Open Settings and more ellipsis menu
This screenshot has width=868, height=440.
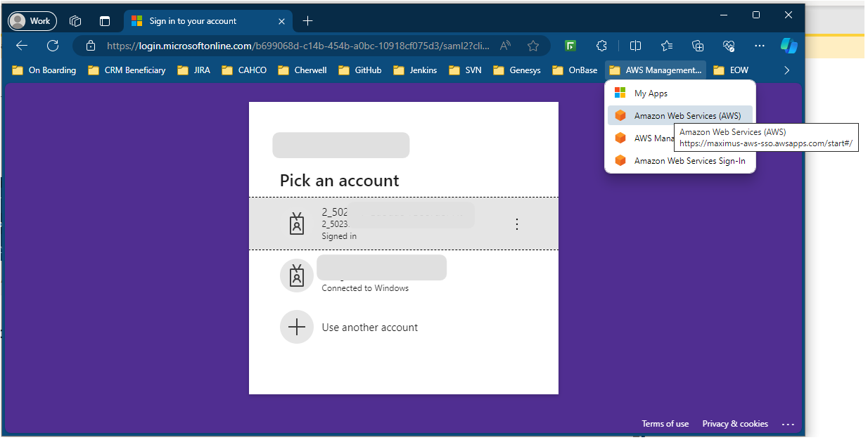[760, 45]
